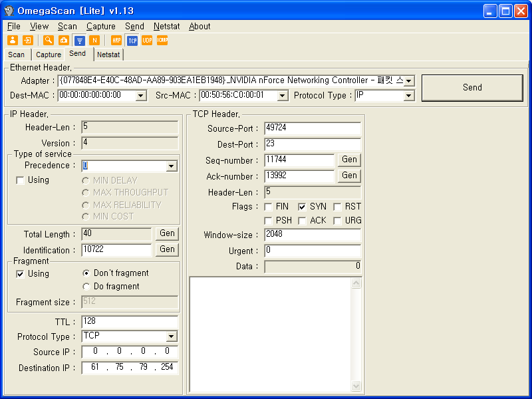This screenshot has height=399, width=532.
Task: Switch to the Capture tab
Action: pos(49,55)
